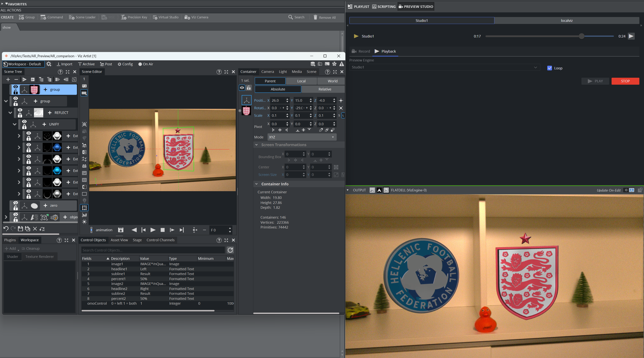Open the Viz Artist settings gear
Screen dimensions: 644x358
pyautogui.click(x=49, y=64)
